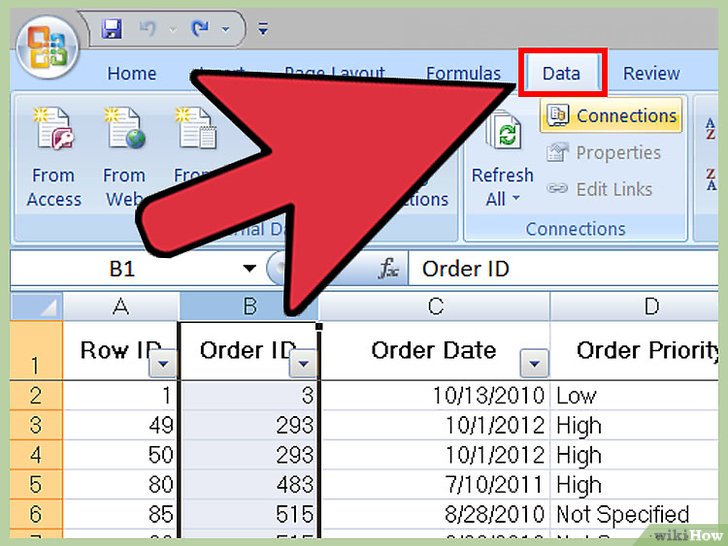Viewport: 728px width, 546px height.
Task: Click Row ID cell 49
Action: point(121,425)
